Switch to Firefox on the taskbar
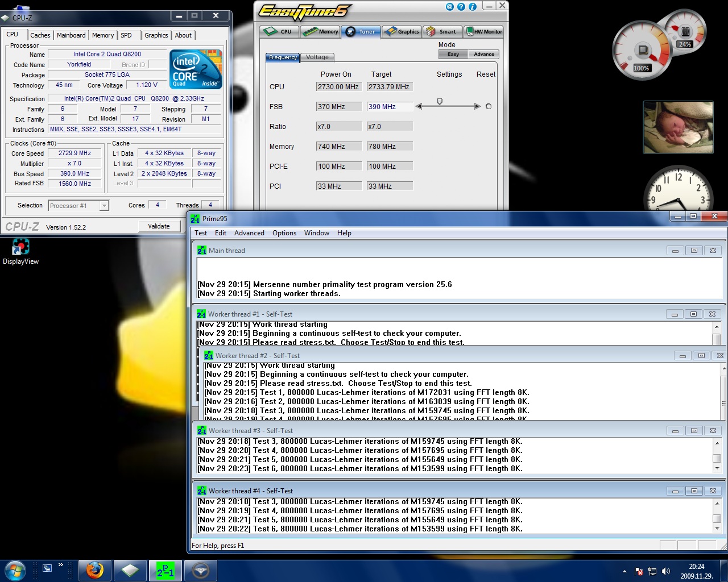 pyautogui.click(x=95, y=570)
